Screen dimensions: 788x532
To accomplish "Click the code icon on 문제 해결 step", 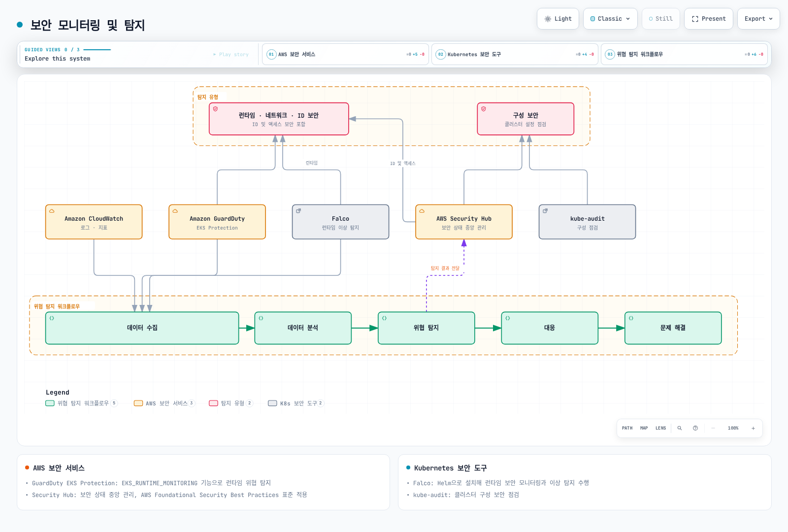I will point(631,318).
